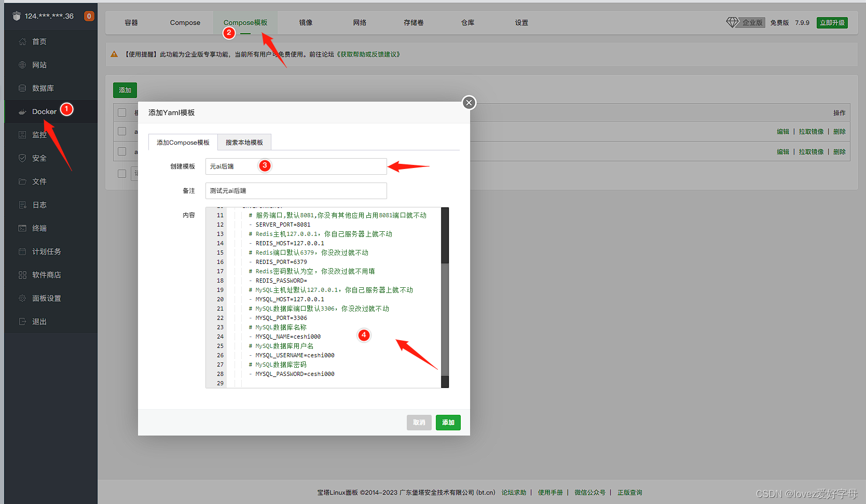Check the first template row checkbox
The width and height of the screenshot is (866, 504).
[x=122, y=131]
